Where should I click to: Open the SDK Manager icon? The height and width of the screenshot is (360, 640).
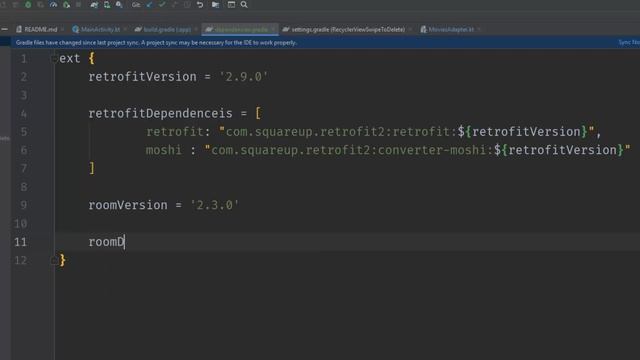coord(119,4)
